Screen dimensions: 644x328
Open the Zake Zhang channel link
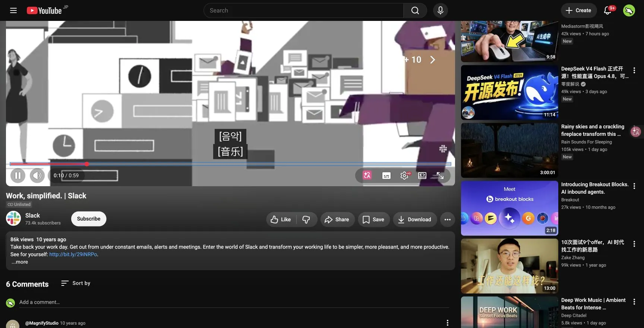573,257
